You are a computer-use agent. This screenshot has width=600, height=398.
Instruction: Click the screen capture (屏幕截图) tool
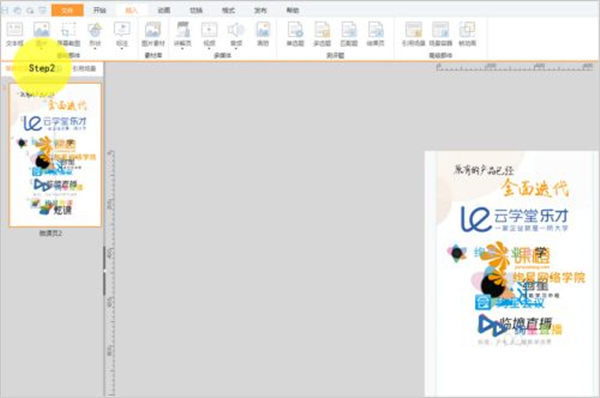tap(68, 34)
